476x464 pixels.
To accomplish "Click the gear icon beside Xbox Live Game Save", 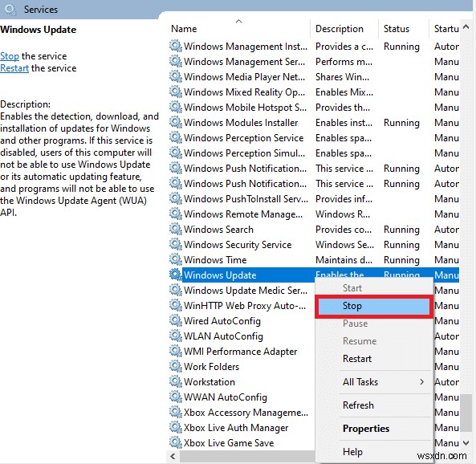I will [x=176, y=442].
